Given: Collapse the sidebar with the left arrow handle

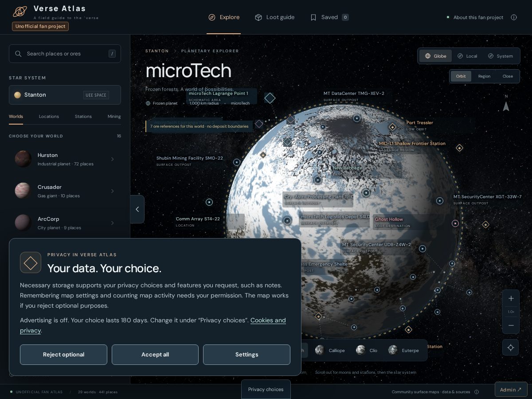Looking at the screenshot, I should (x=137, y=209).
